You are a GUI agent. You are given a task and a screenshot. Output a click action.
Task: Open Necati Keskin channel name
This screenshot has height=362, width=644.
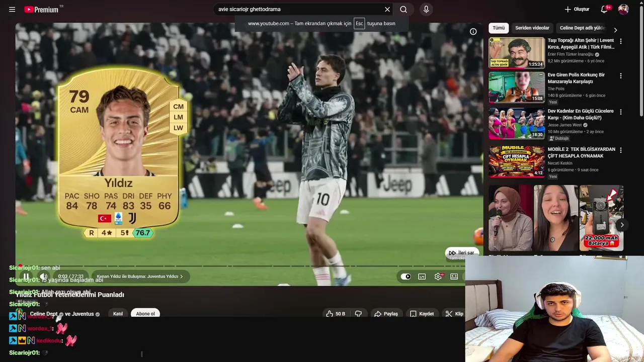(x=560, y=163)
